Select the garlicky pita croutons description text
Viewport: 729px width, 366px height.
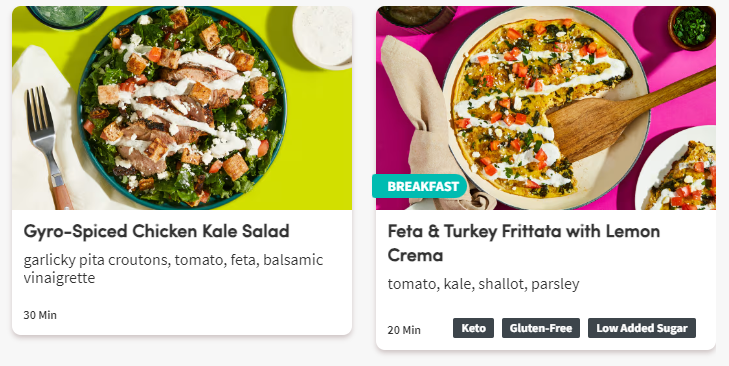click(173, 268)
